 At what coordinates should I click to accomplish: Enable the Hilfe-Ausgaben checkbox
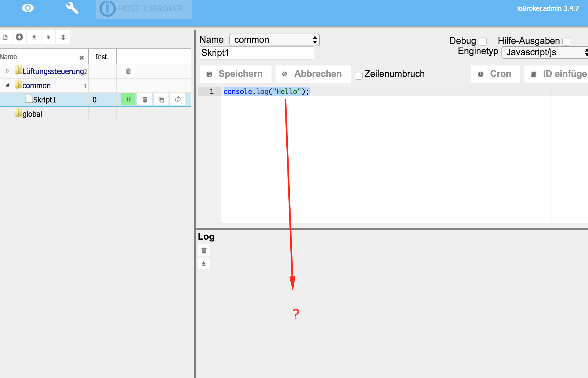click(x=566, y=41)
